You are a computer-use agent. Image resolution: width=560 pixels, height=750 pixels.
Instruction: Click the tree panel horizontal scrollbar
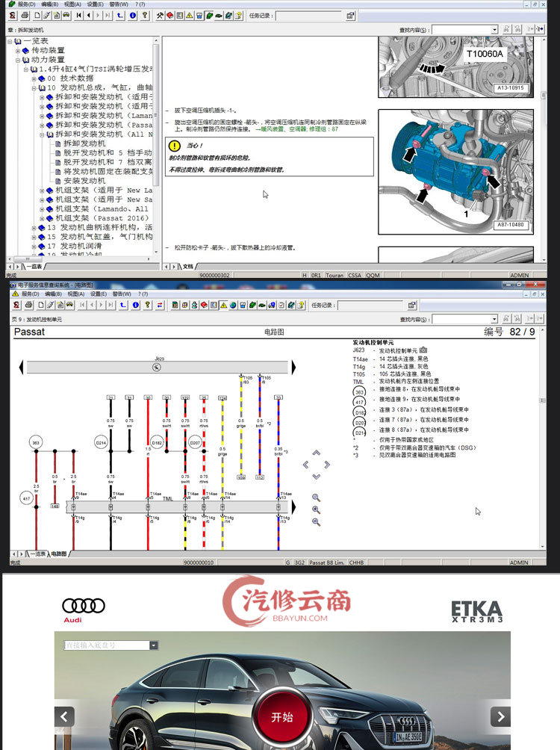pos(80,258)
